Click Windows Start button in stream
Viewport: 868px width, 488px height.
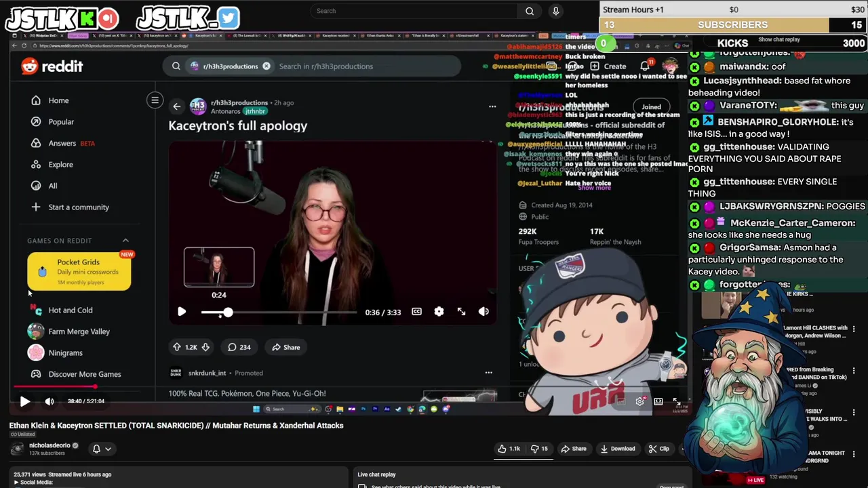[256, 409]
